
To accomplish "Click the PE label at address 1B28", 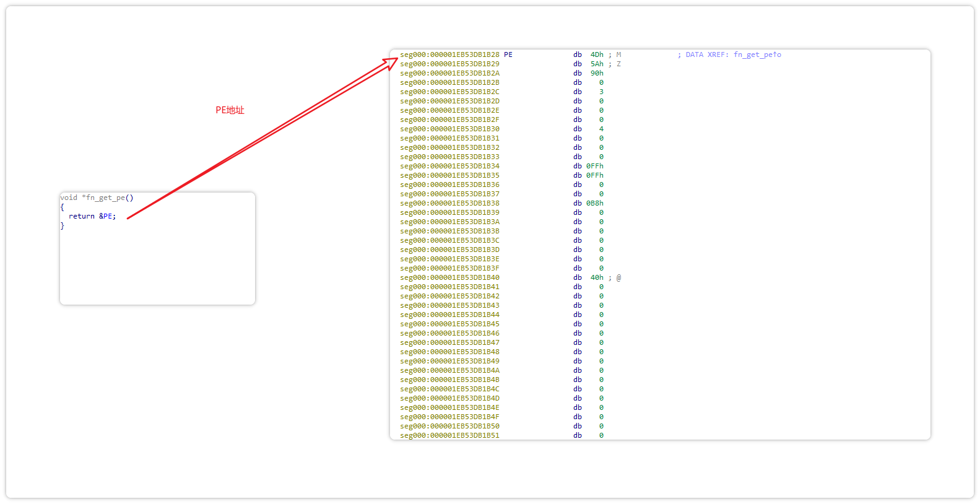I will point(508,54).
